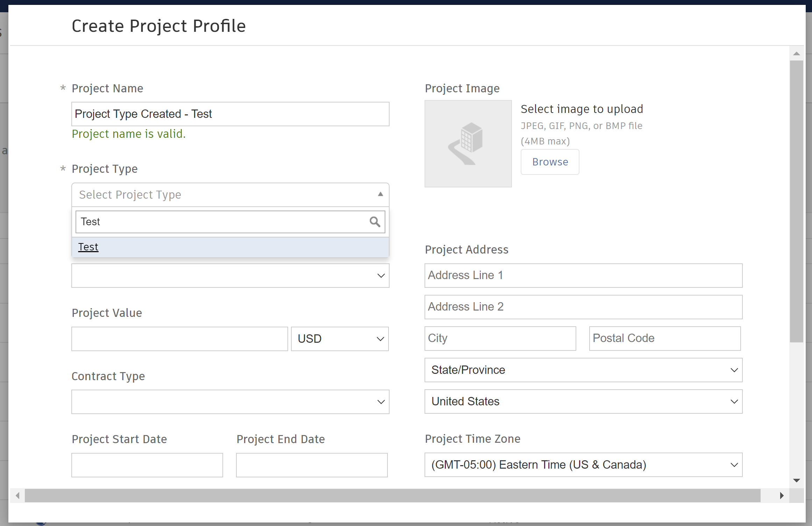Open the USD currency dropdown

340,339
